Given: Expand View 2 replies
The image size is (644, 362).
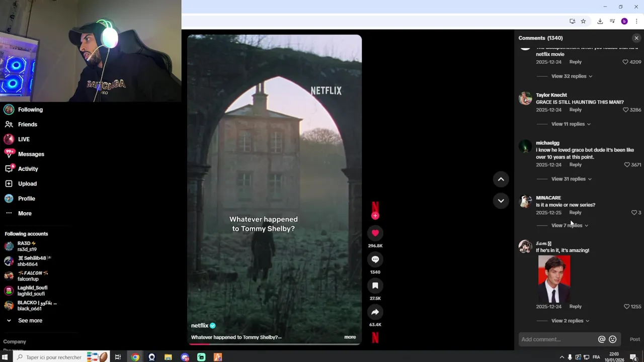Looking at the screenshot, I should click(x=570, y=321).
